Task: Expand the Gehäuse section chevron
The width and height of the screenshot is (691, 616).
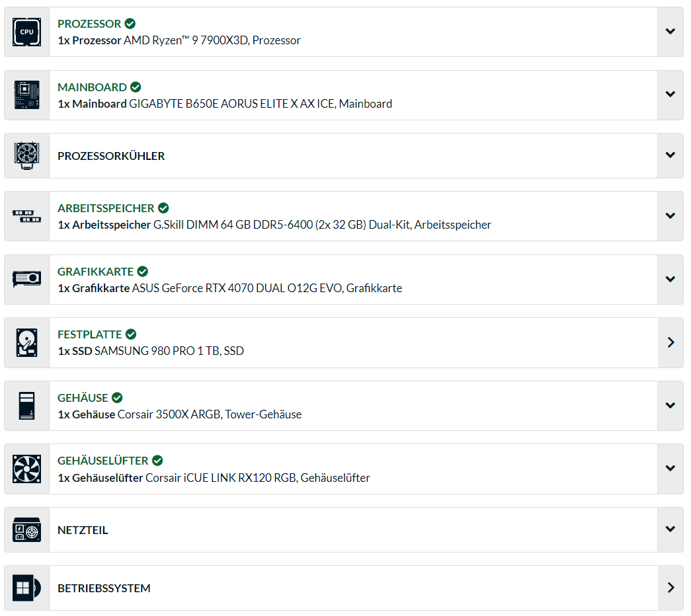Action: click(671, 405)
